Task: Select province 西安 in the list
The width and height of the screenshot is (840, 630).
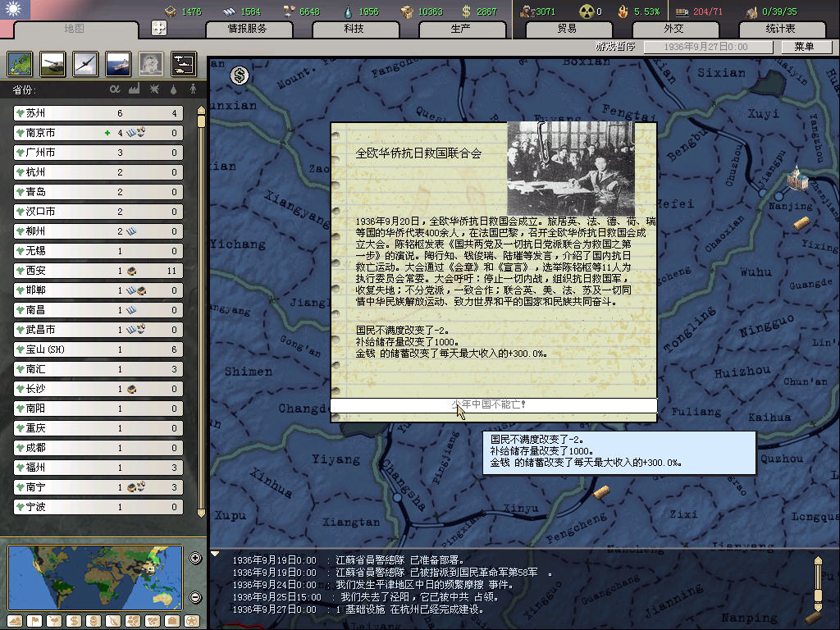Action: pyautogui.click(x=98, y=271)
